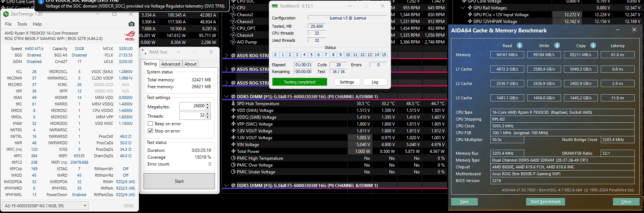Image resolution: width=644 pixels, height=213 pixels.
Task: Click thread status box 15 in TestMem5
Action: (384, 55)
